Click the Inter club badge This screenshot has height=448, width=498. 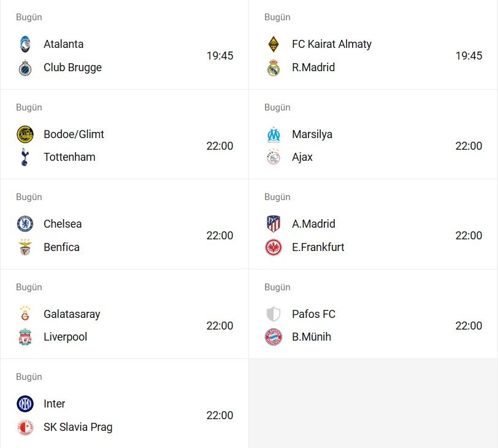(x=25, y=404)
